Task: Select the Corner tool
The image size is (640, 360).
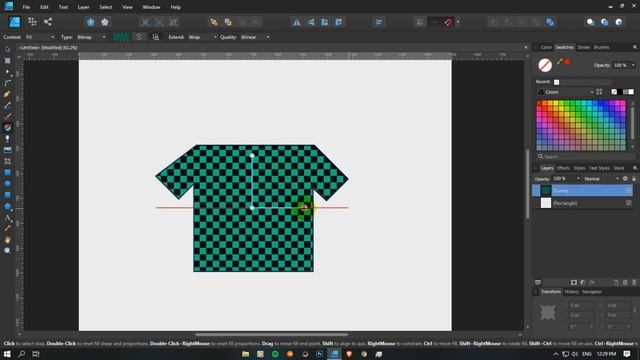Action: [7, 83]
